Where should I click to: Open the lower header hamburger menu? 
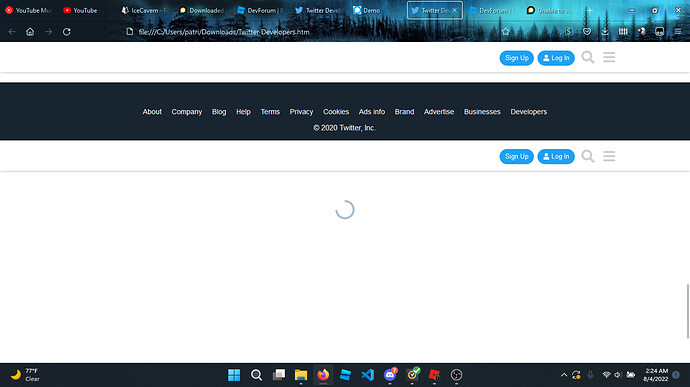coord(609,156)
